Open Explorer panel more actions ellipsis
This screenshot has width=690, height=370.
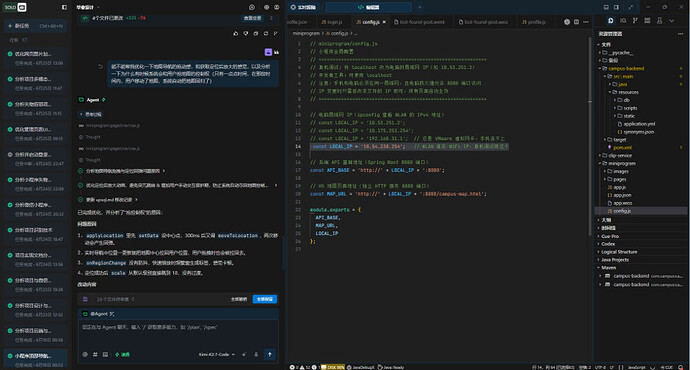[680, 33]
